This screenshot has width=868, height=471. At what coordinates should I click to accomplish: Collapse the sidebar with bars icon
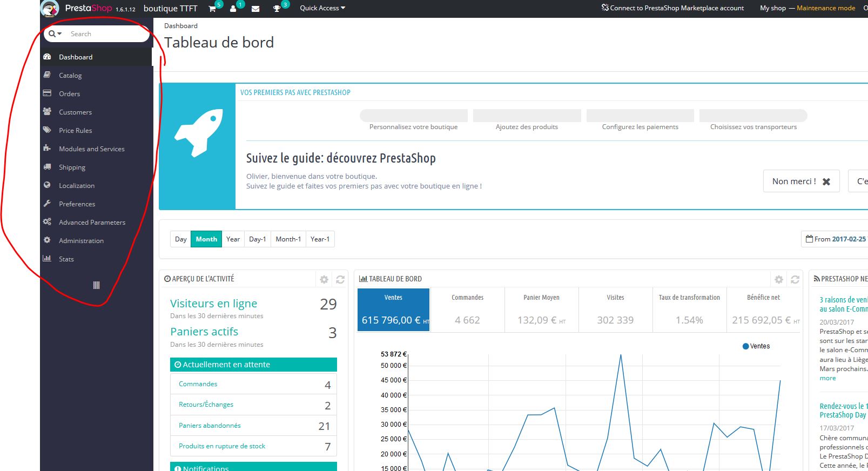click(96, 285)
